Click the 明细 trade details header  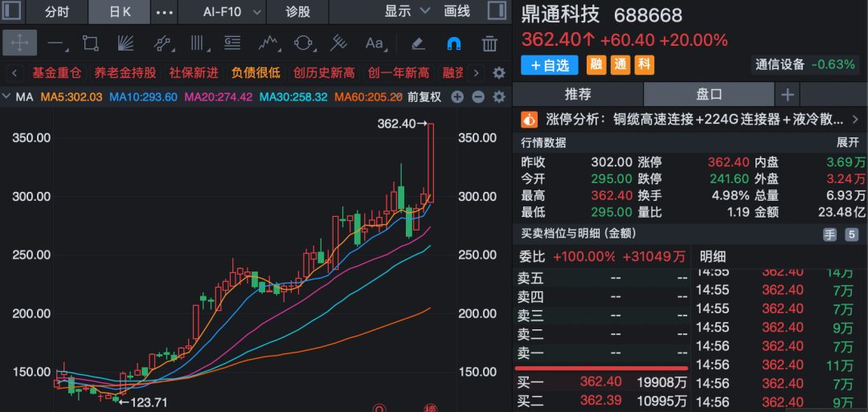click(x=712, y=257)
